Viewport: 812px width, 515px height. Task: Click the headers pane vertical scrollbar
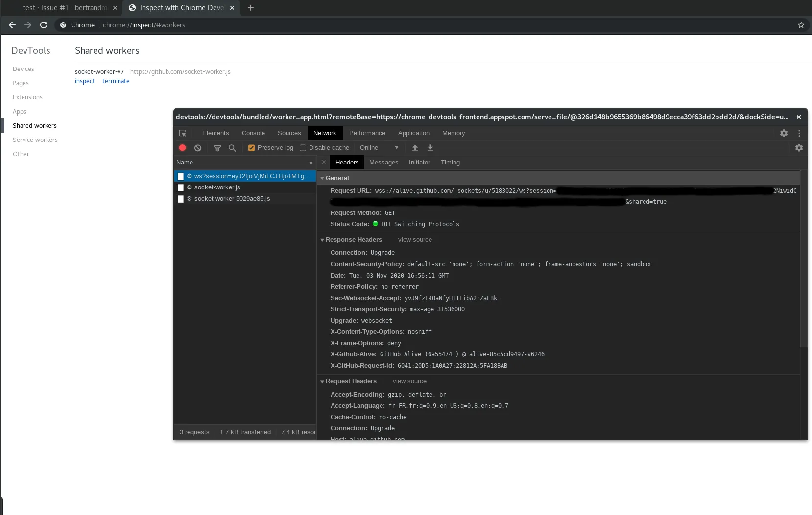(x=804, y=258)
